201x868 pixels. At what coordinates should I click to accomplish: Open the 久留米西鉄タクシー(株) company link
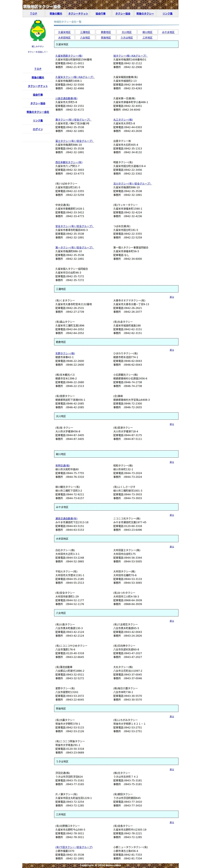pos(69,56)
